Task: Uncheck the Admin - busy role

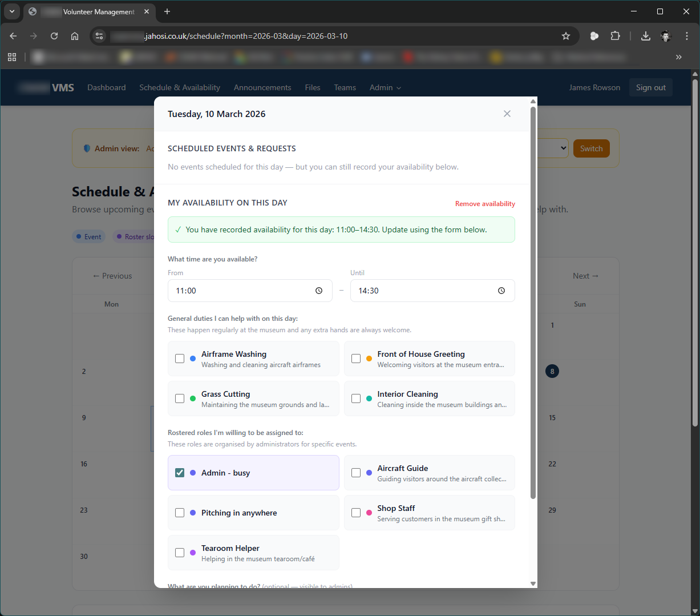Action: coord(180,473)
